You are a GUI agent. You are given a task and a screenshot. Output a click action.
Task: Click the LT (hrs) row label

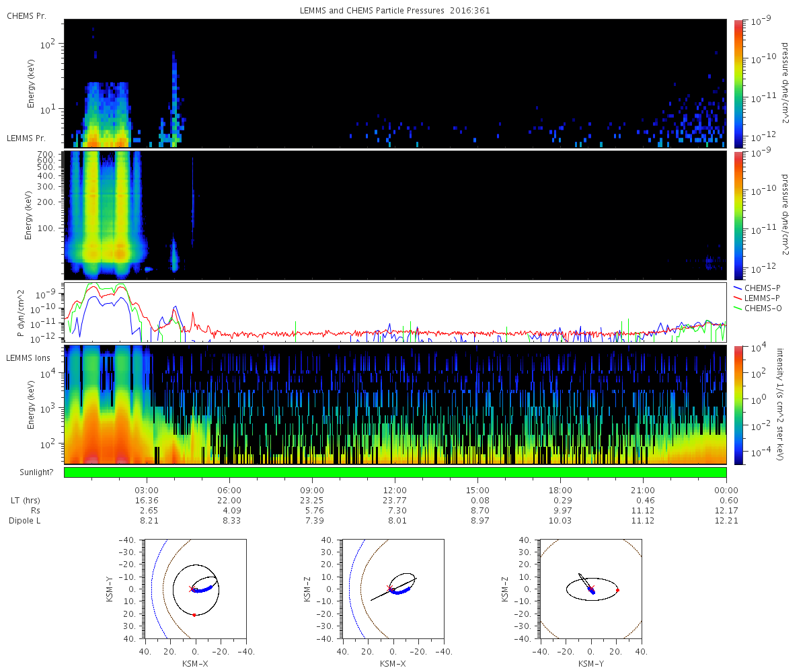[x=27, y=501]
